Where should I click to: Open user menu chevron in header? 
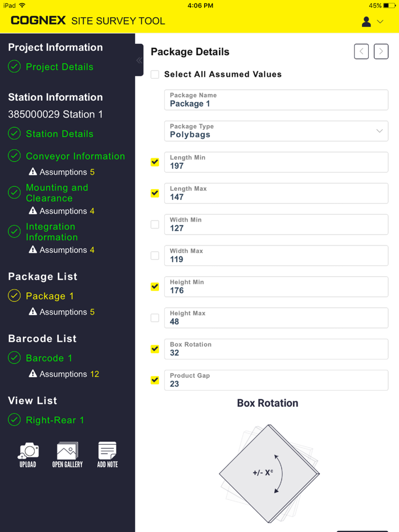[x=380, y=22]
